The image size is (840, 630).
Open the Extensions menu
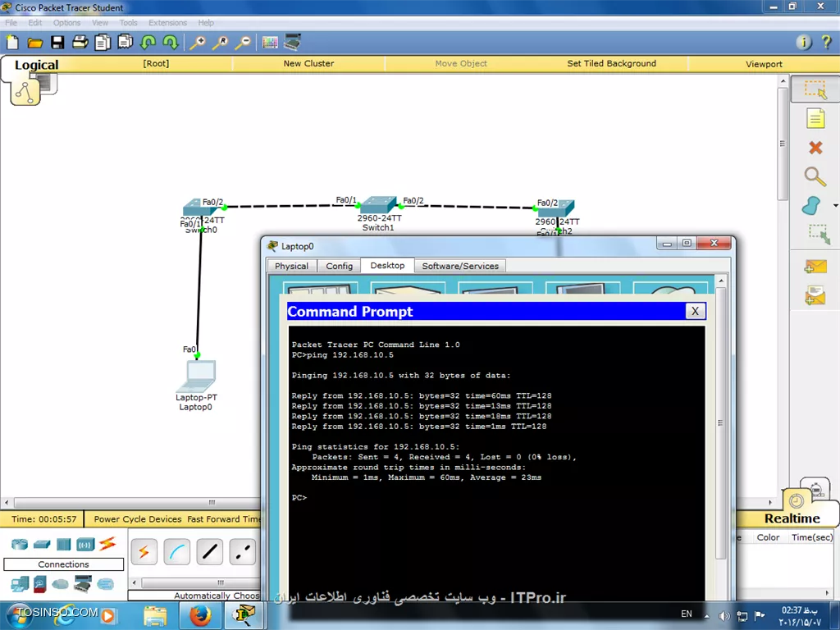(x=167, y=22)
